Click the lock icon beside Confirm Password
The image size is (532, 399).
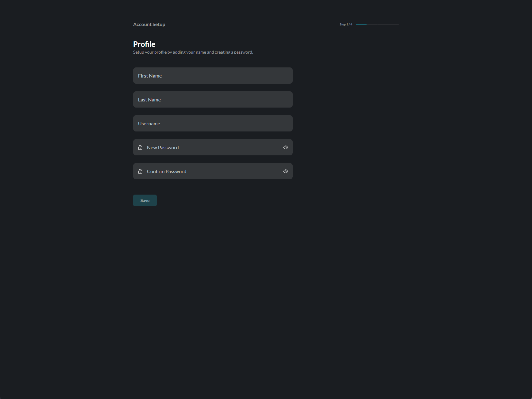click(x=140, y=171)
